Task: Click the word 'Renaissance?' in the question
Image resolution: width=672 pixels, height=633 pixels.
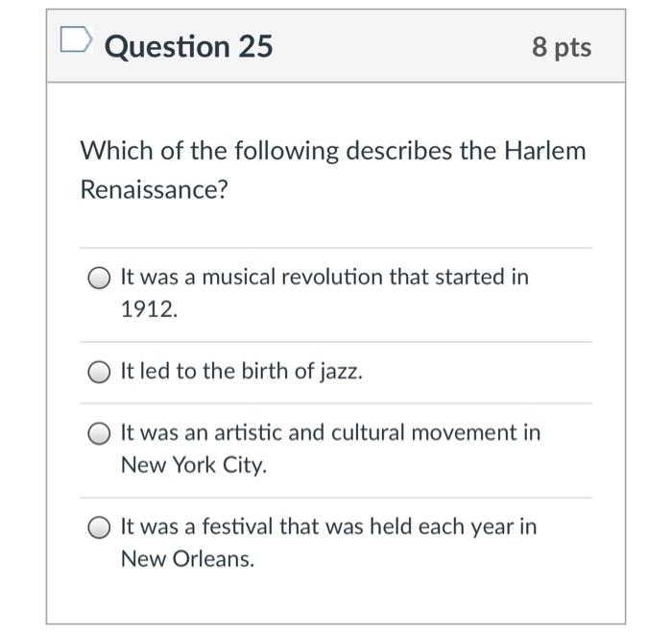Action: [155, 190]
